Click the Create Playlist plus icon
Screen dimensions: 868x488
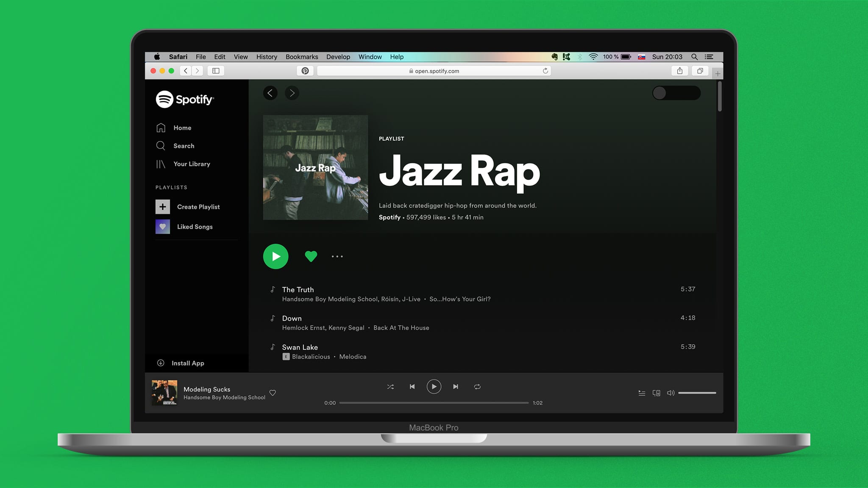pyautogui.click(x=163, y=207)
